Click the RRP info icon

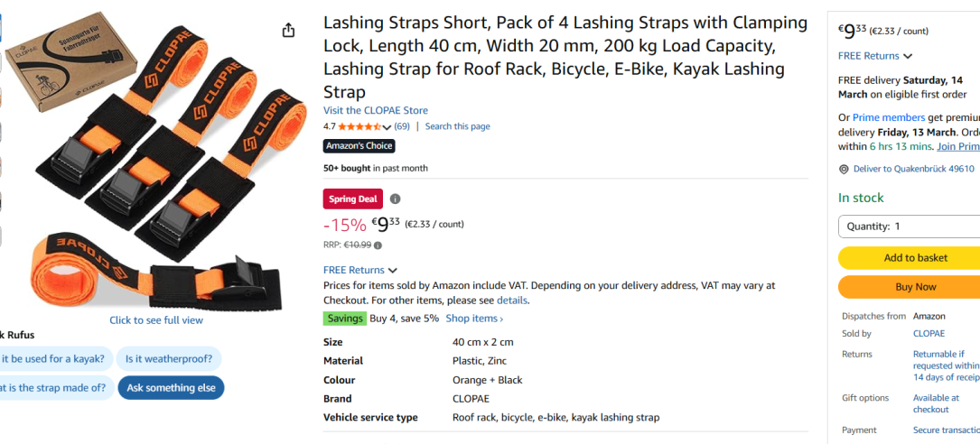(x=378, y=245)
